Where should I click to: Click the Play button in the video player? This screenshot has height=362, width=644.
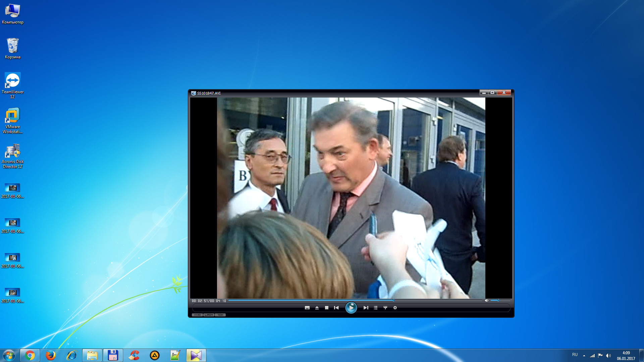point(351,308)
